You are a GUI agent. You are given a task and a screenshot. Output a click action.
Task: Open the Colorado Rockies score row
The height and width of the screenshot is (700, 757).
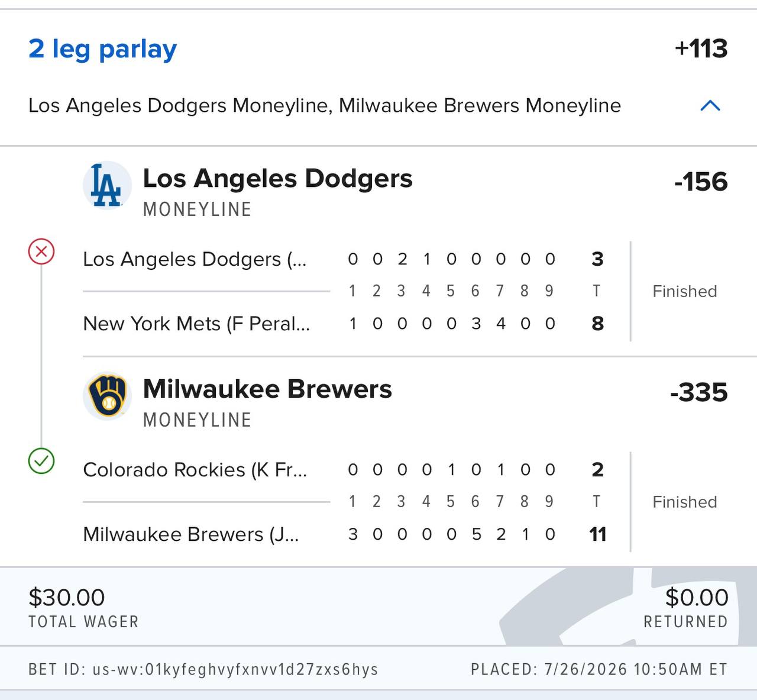point(344,470)
